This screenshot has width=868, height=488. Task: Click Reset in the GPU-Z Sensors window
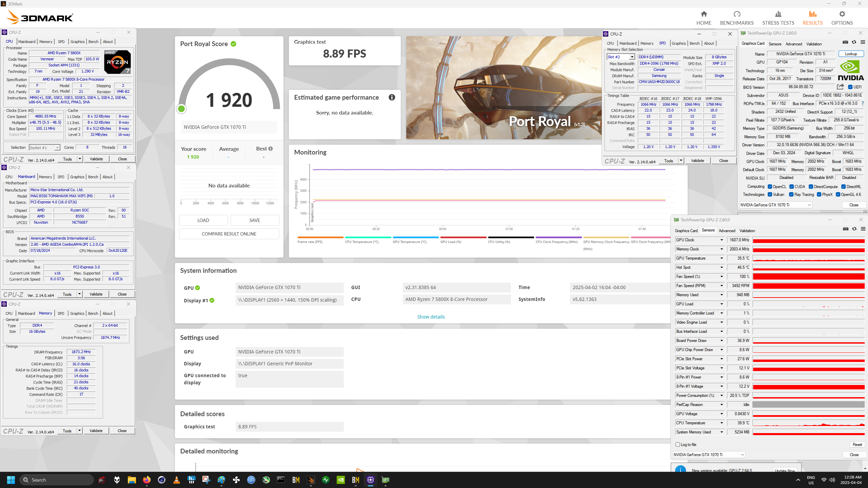click(x=857, y=444)
